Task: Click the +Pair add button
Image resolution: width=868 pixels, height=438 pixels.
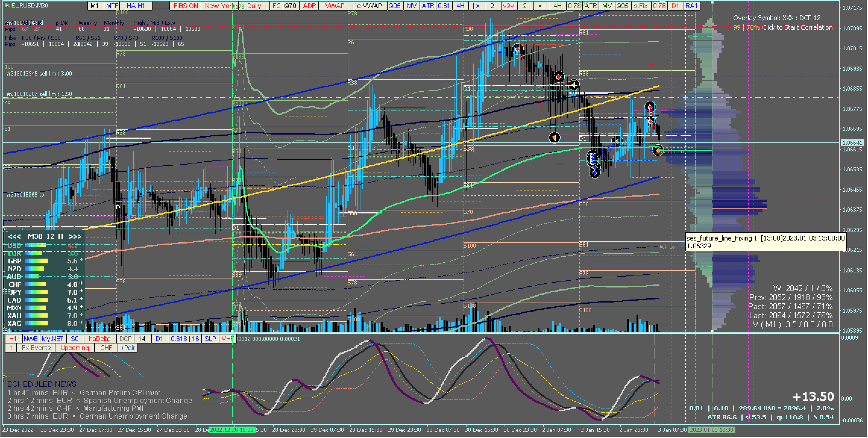Action: click(x=128, y=348)
